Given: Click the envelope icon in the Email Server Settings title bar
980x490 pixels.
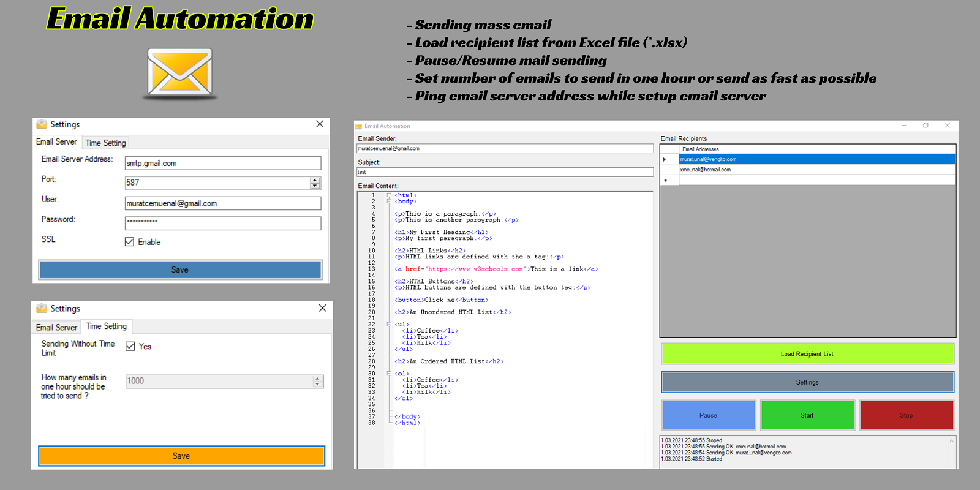Looking at the screenshot, I should point(42,124).
